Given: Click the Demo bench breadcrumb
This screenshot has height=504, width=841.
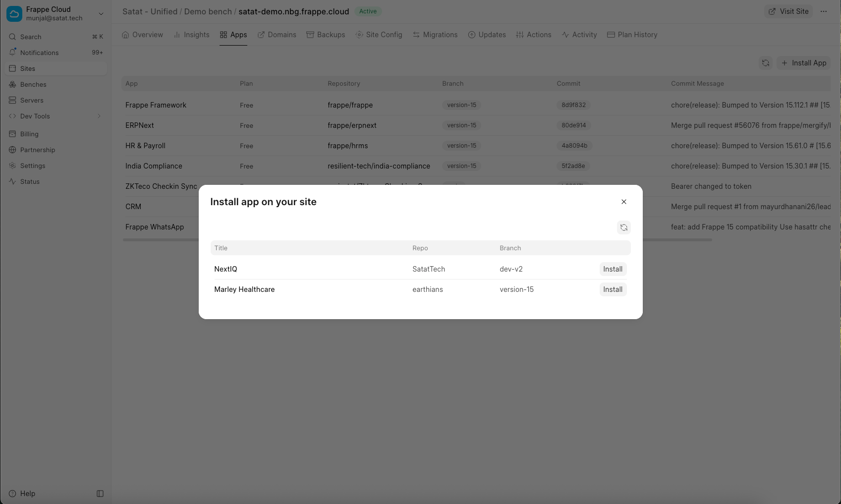Looking at the screenshot, I should pyautogui.click(x=208, y=11).
